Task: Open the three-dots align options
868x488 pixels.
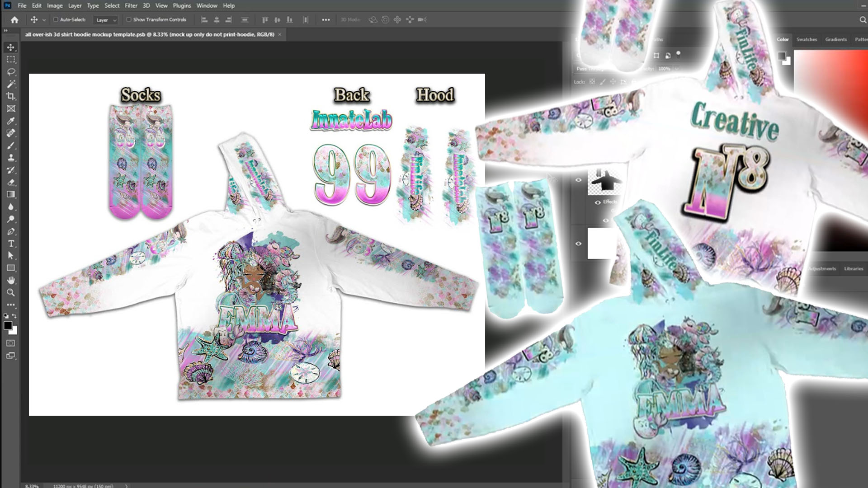Action: pyautogui.click(x=325, y=20)
